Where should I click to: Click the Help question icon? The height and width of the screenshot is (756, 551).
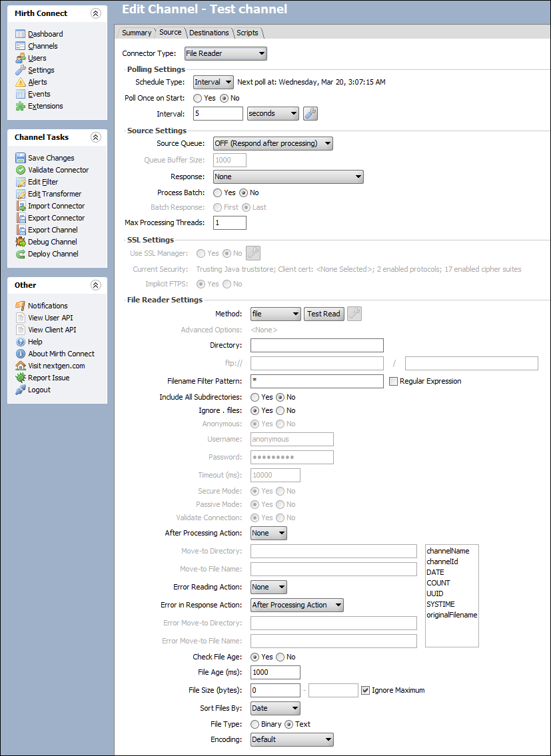[20, 342]
